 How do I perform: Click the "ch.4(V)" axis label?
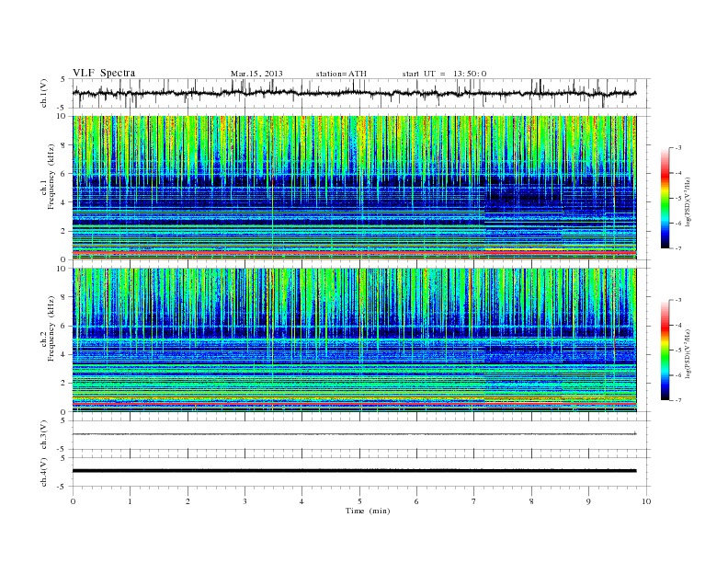tap(44, 472)
